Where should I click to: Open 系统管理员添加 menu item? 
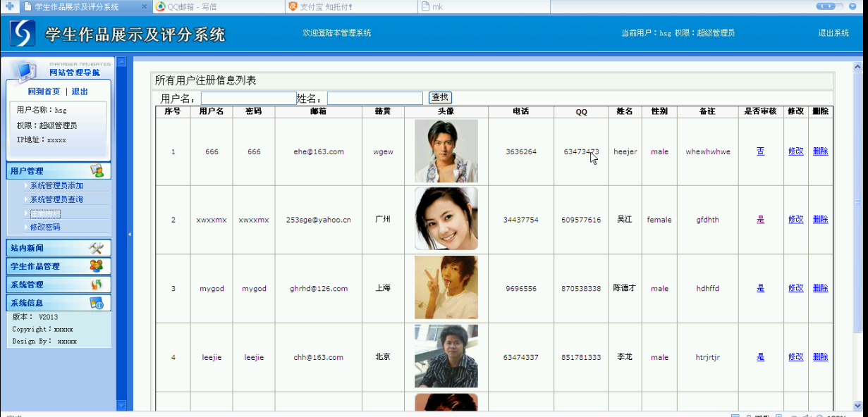pyautogui.click(x=56, y=186)
